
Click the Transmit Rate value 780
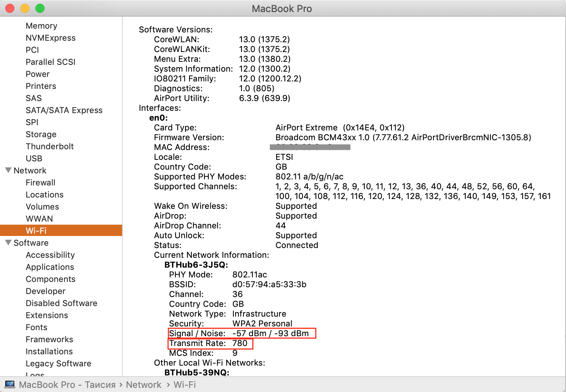tap(240, 343)
